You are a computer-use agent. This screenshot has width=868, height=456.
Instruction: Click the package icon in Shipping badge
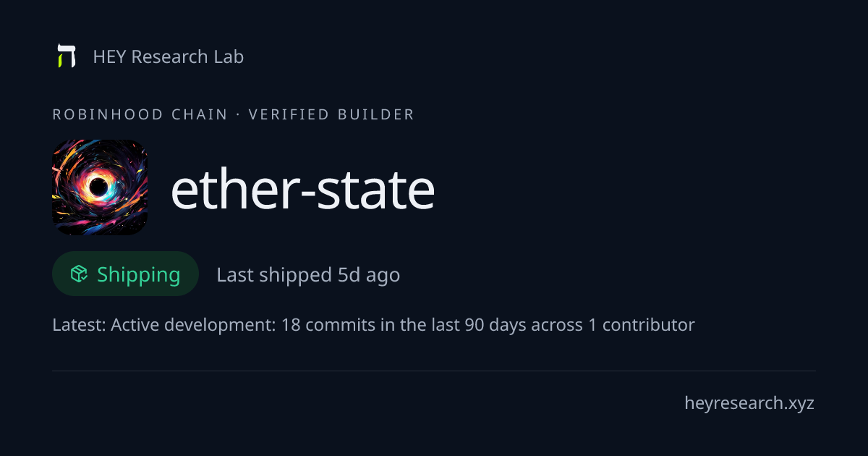pos(79,274)
